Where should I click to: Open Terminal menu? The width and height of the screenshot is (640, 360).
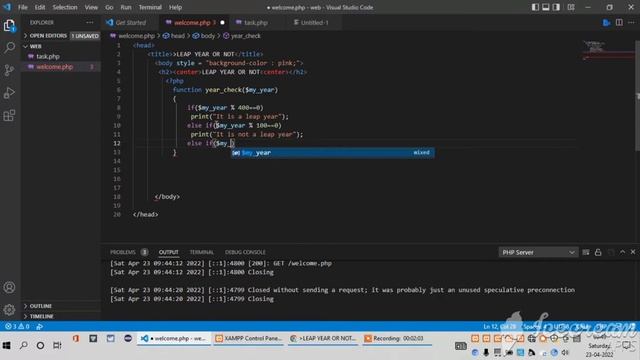(150, 7)
